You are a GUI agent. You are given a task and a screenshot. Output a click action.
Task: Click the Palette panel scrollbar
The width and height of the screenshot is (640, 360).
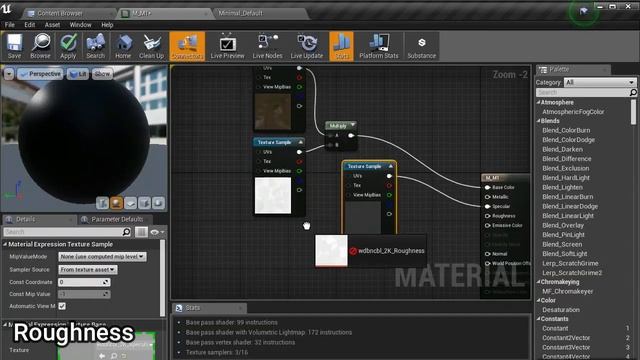coord(633,112)
